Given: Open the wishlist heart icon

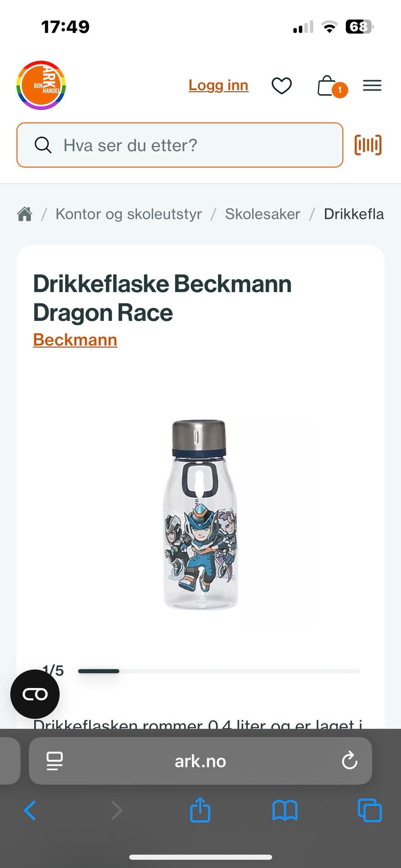Looking at the screenshot, I should click(282, 86).
